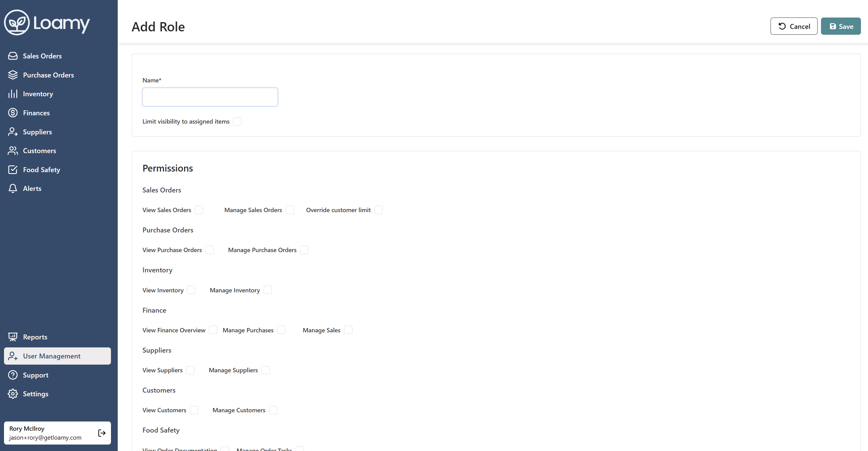Tick the Manage Inventory checkbox
Screen dimensions: 868x451
(267, 290)
